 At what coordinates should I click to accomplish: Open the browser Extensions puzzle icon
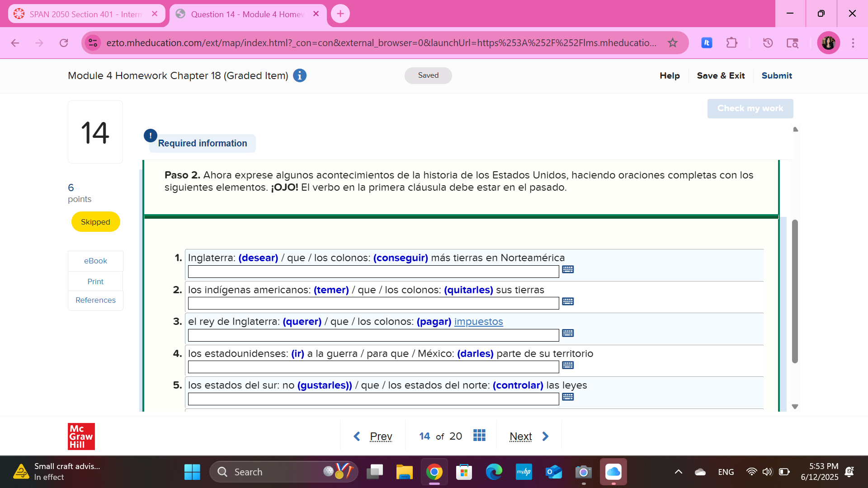click(731, 43)
